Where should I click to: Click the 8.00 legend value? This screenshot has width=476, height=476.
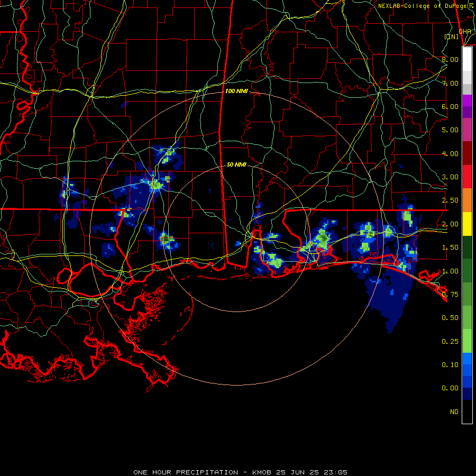(450, 59)
